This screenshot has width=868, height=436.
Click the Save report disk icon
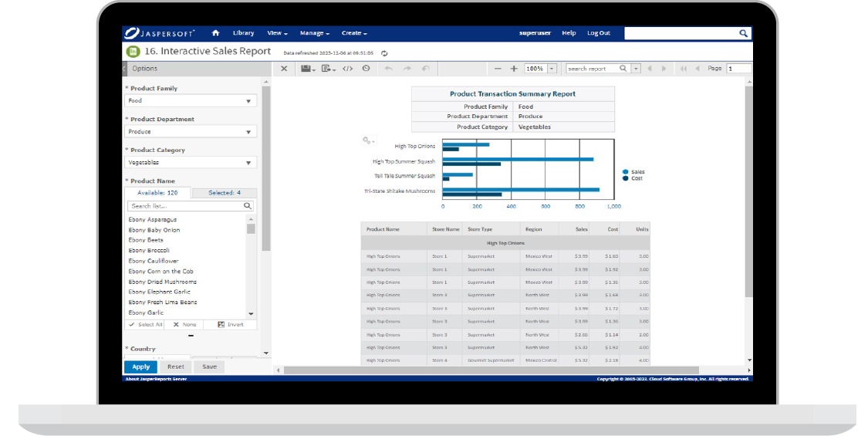click(306, 69)
